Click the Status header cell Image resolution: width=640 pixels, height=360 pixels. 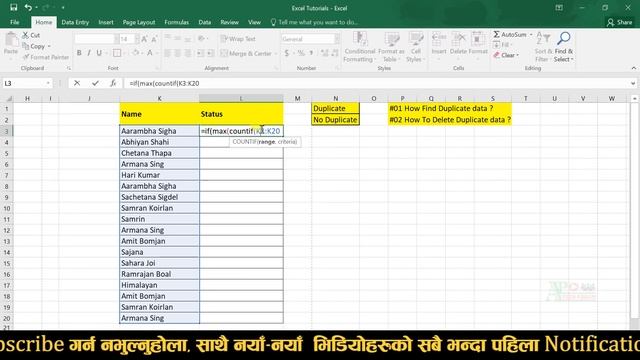241,114
